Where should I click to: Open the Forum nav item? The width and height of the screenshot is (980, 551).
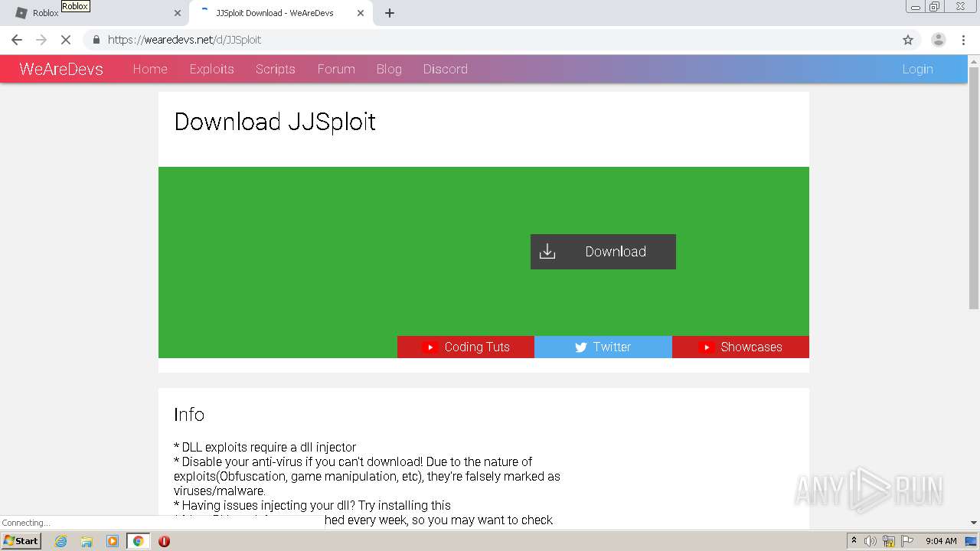[x=336, y=69]
